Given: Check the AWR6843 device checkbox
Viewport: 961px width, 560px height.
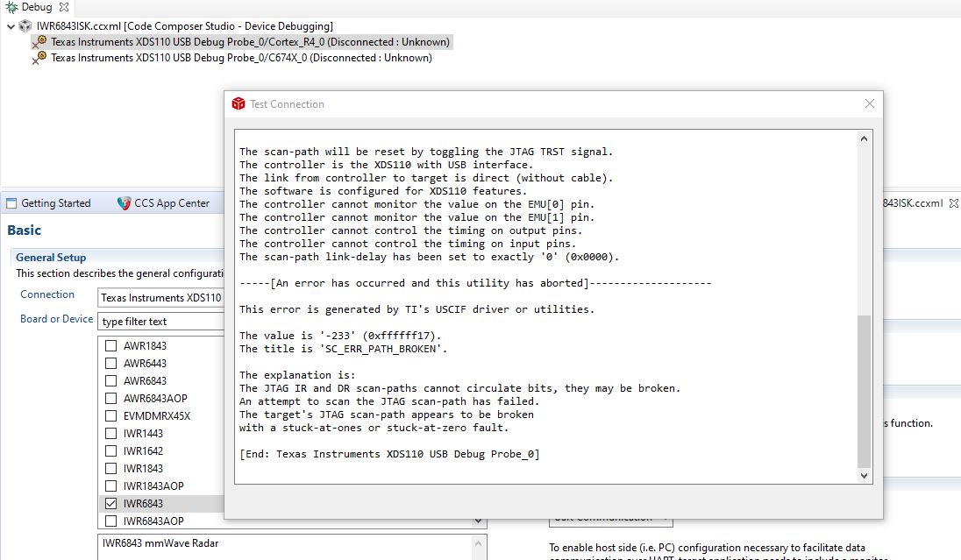Looking at the screenshot, I should pyautogui.click(x=111, y=380).
